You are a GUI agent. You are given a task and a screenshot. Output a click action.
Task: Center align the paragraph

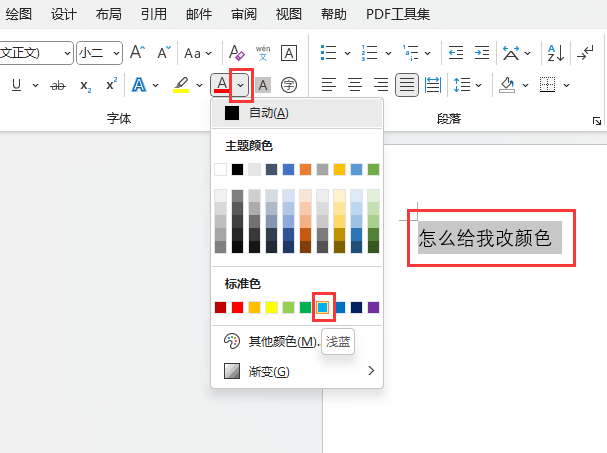pos(354,85)
